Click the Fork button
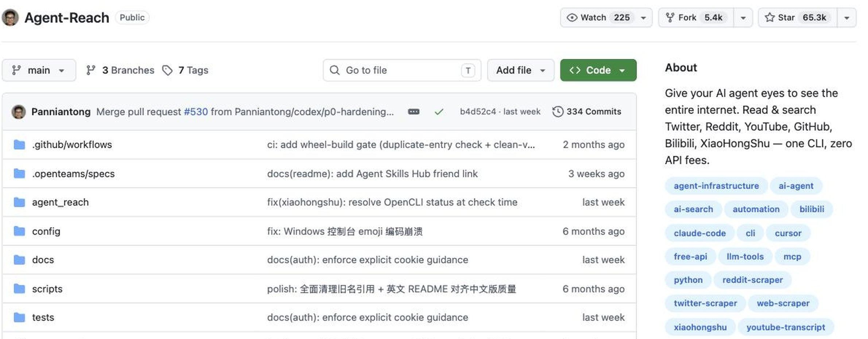Viewport: 868px width, 339px height. point(696,17)
